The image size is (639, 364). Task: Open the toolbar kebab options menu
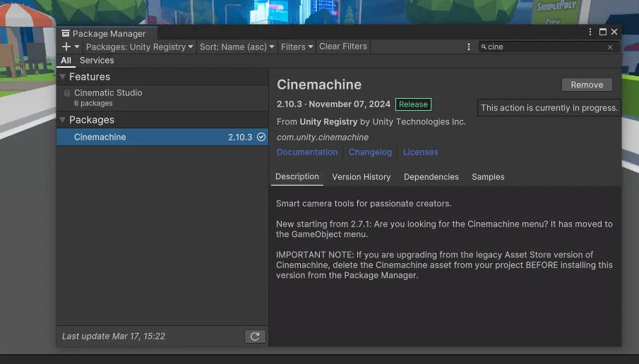[x=469, y=47]
